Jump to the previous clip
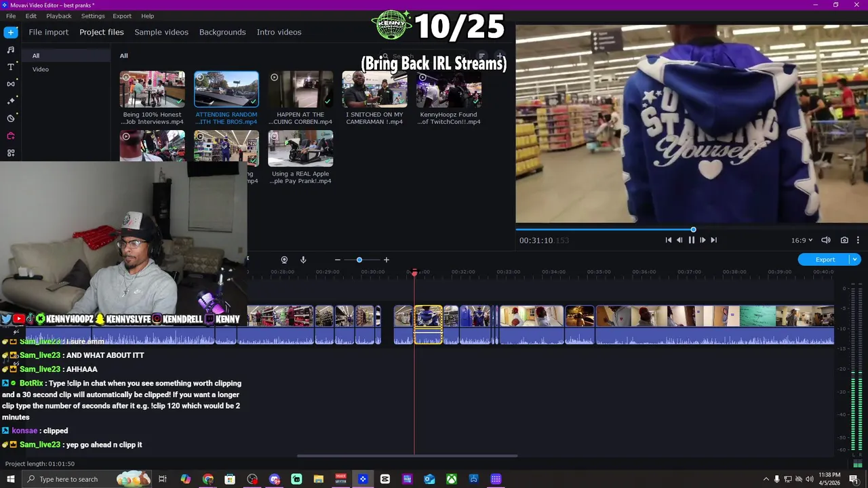Screen dimensions: 868x488 pyautogui.click(x=668, y=240)
